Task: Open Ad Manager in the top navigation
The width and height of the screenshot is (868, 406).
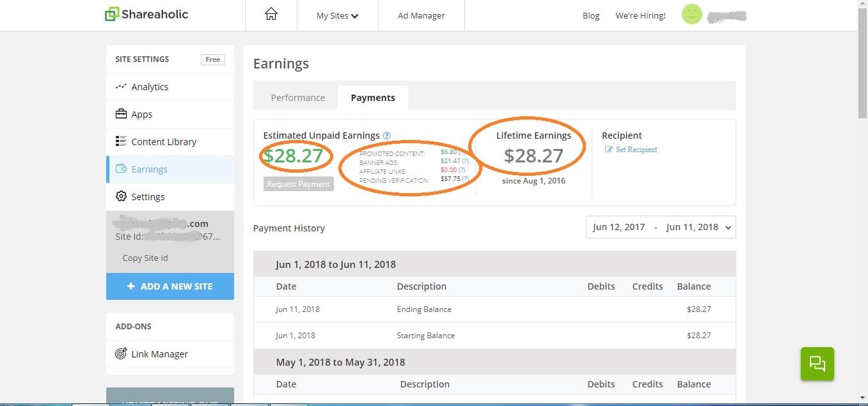Action: pos(421,15)
